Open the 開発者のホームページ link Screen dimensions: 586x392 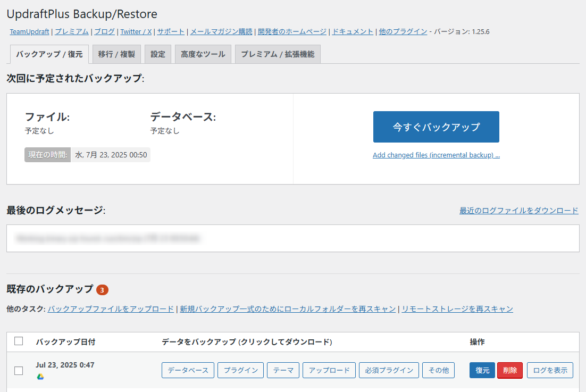(292, 32)
